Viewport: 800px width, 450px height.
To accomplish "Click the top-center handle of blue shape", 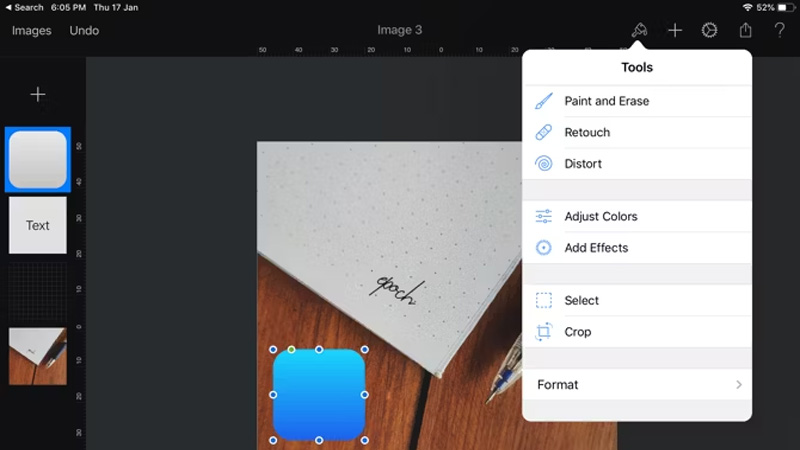I will coord(319,349).
